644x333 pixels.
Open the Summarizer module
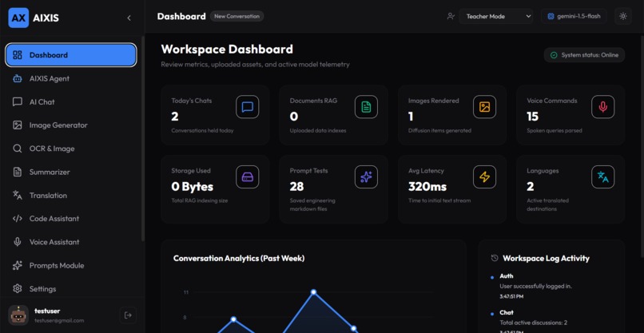pyautogui.click(x=70, y=172)
